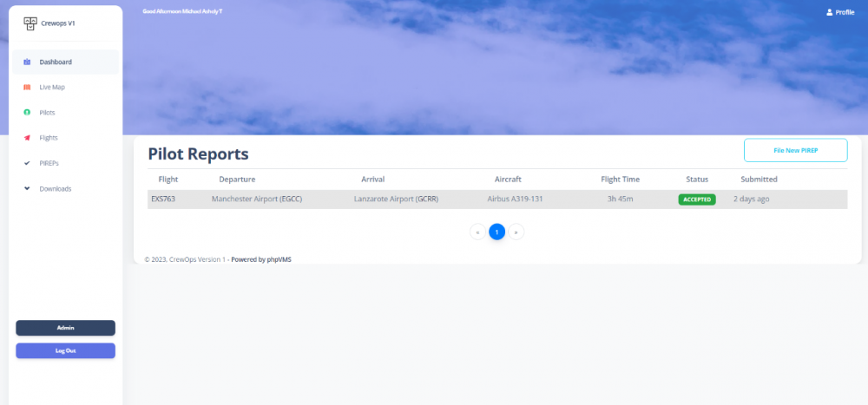Select page 1 in the pagination
868x405 pixels.
496,232
